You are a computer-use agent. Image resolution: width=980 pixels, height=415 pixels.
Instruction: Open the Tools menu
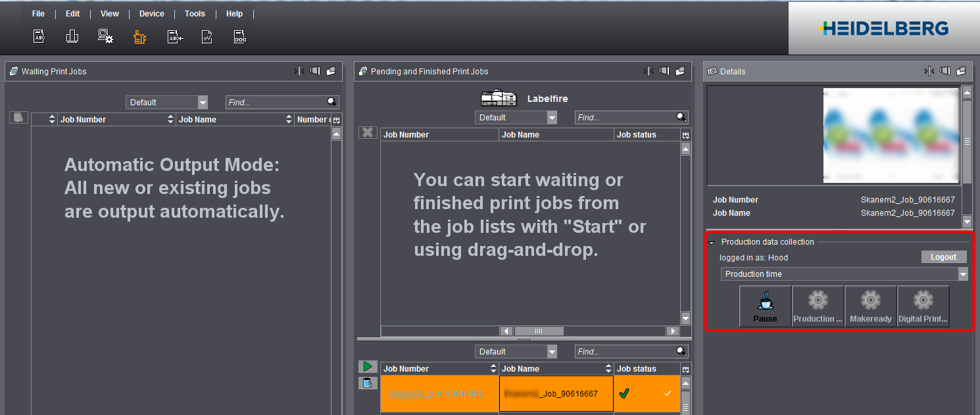195,14
